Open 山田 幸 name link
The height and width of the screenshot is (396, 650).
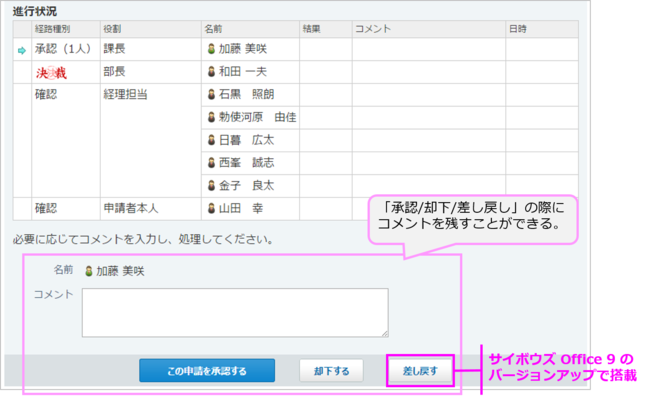point(241,208)
